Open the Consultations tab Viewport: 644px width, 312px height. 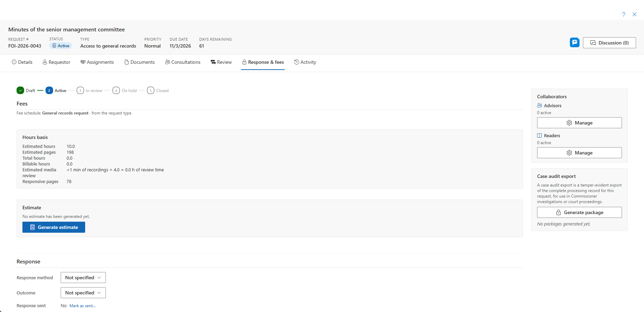[x=183, y=62]
